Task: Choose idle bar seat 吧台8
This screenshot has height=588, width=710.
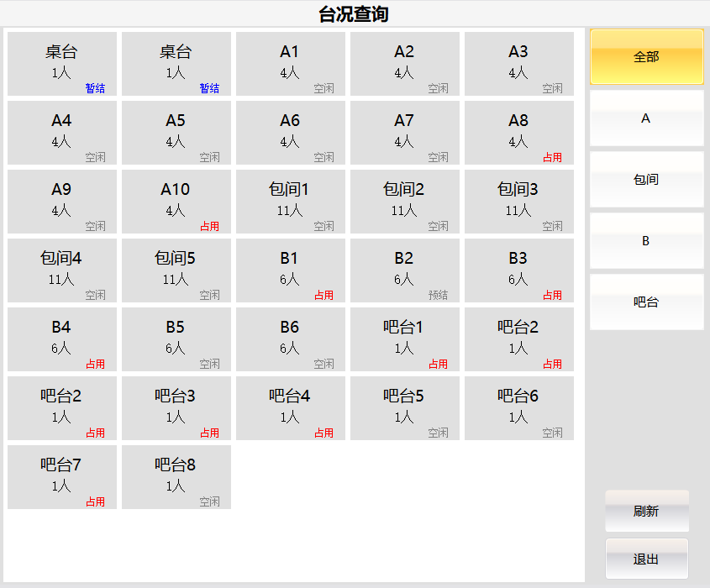Action: [x=176, y=477]
